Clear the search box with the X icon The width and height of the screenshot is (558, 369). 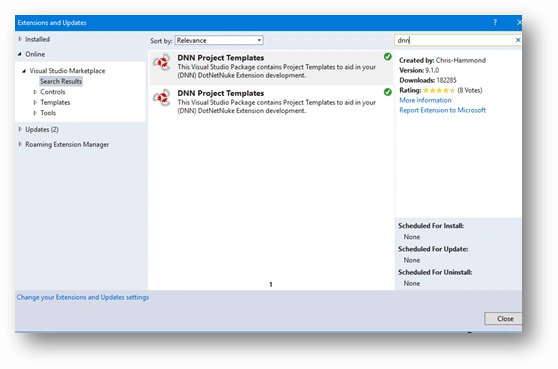(518, 40)
